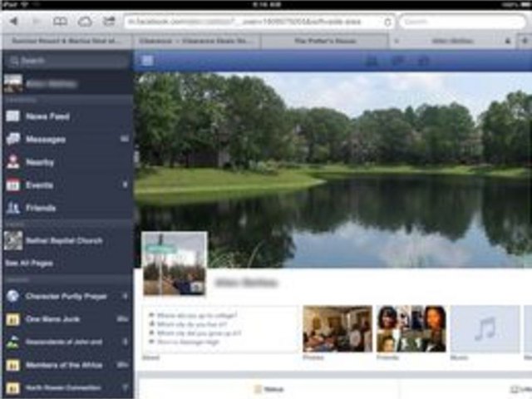Tap the Safari back arrow
This screenshot has width=532, height=399.
(x=14, y=22)
